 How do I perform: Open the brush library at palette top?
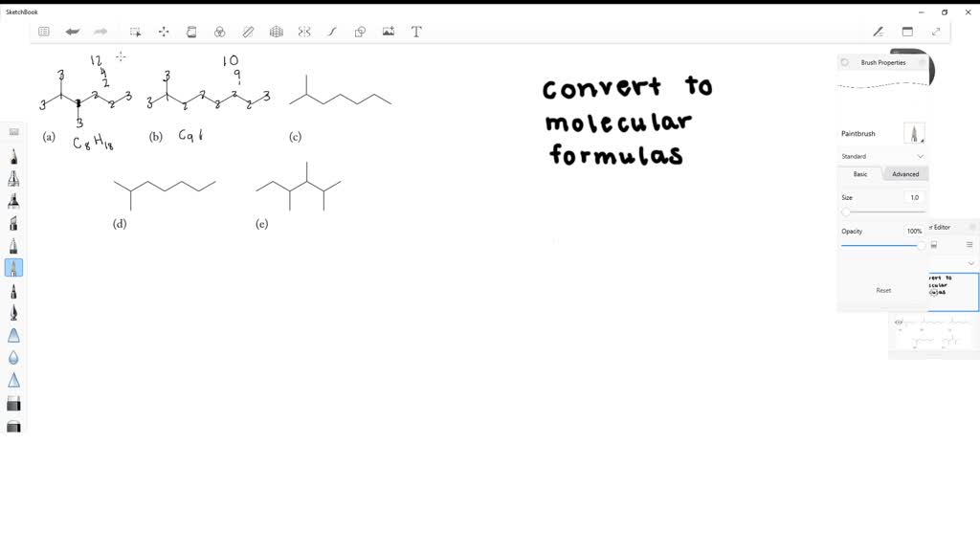click(13, 132)
